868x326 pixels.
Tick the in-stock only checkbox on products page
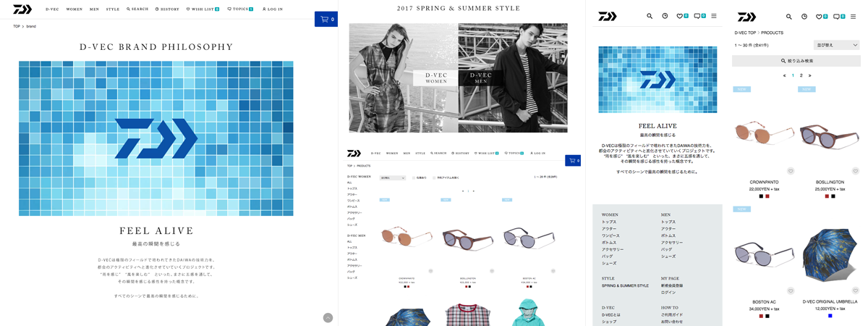pos(414,177)
